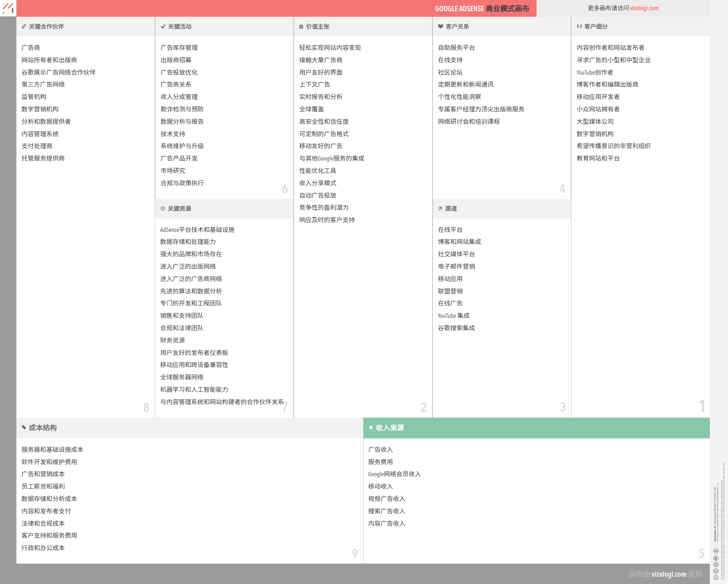This screenshot has height=584, width=728.
Task: Click the 广告库存管理 item in key activities
Action: pos(179,48)
